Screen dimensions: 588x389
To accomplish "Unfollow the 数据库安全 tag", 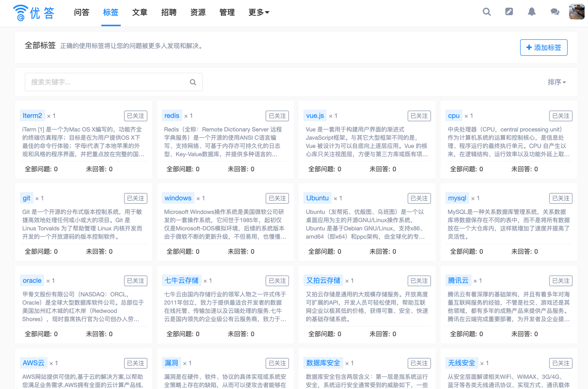I will coord(419,363).
